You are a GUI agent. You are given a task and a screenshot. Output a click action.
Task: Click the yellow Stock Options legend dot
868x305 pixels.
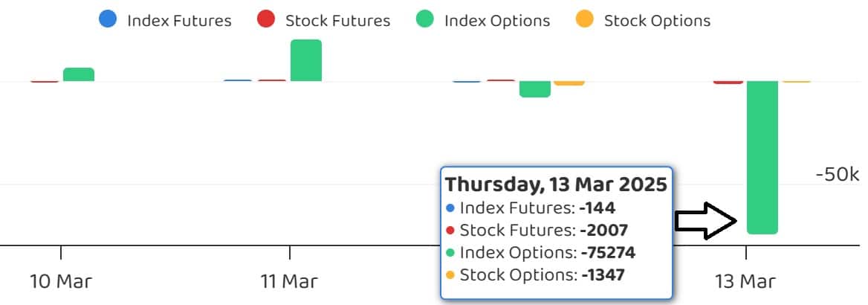click(x=586, y=20)
